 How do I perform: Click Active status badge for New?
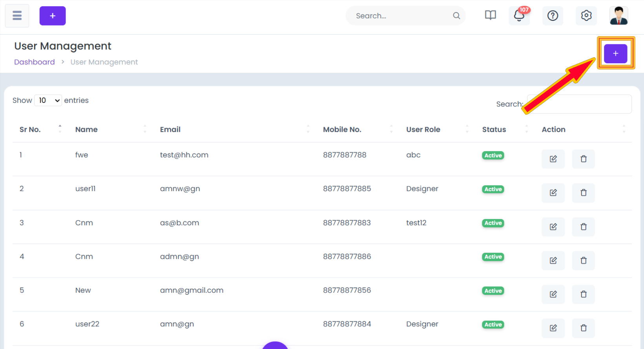pos(493,291)
